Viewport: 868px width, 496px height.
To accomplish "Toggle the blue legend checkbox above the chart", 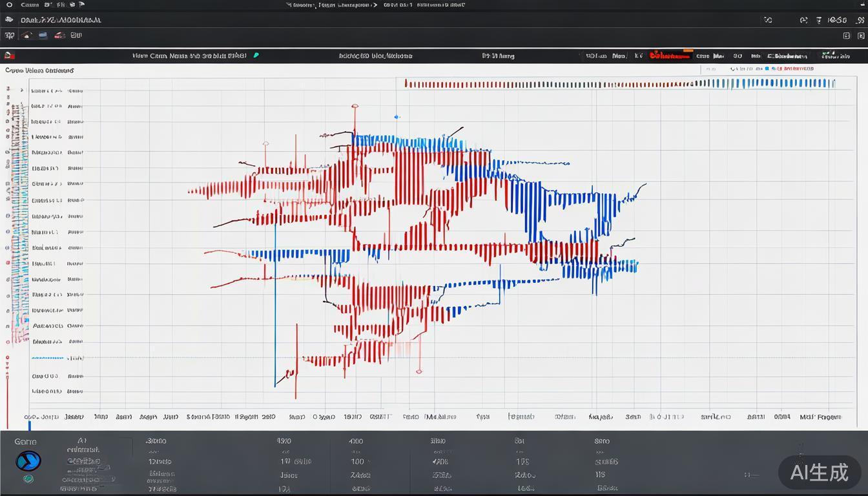I will point(766,68).
